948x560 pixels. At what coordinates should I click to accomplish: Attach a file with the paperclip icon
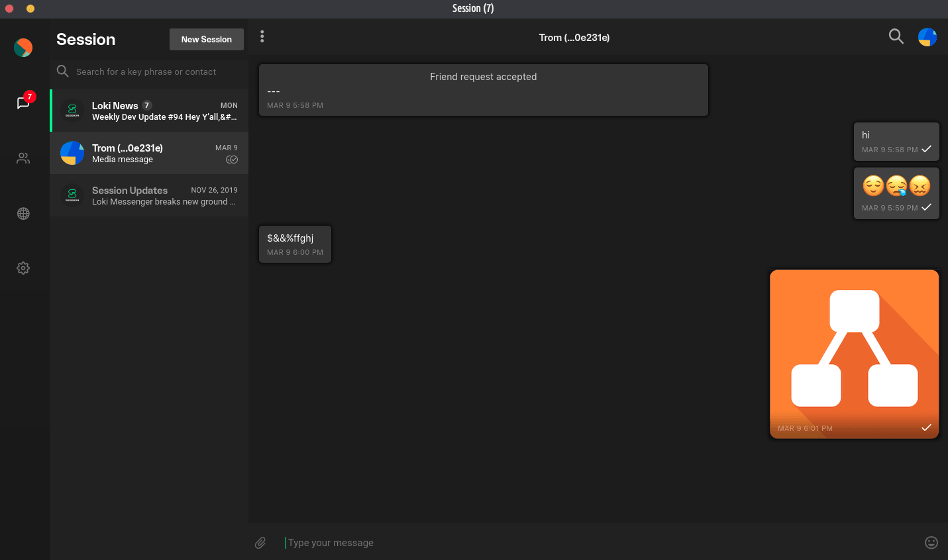tap(260, 543)
